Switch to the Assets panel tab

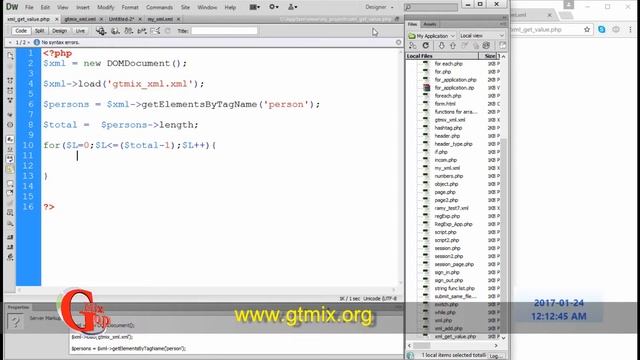click(x=429, y=24)
